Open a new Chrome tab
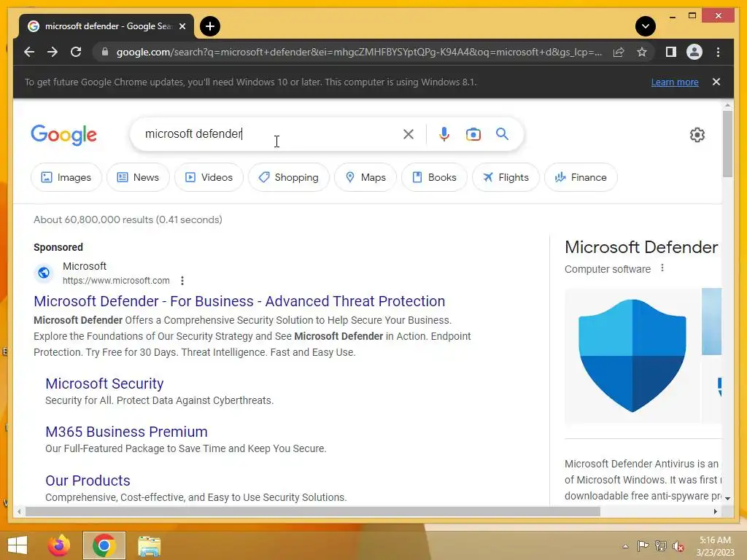 (210, 26)
